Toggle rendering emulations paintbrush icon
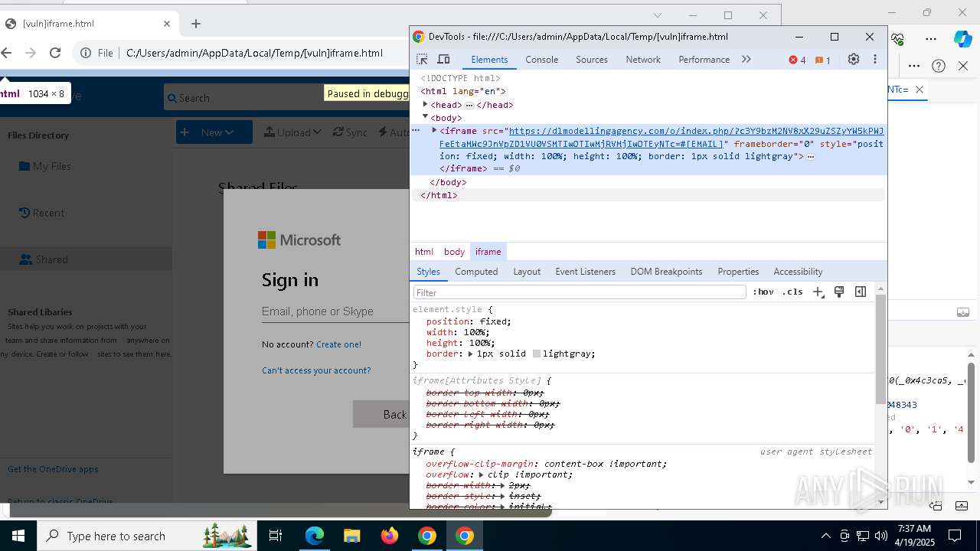 click(839, 292)
